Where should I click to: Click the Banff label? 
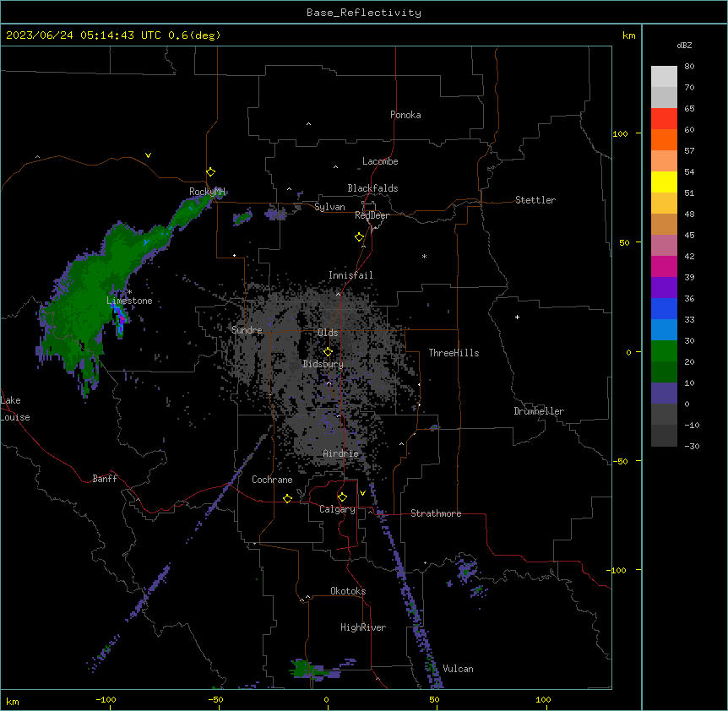[105, 479]
